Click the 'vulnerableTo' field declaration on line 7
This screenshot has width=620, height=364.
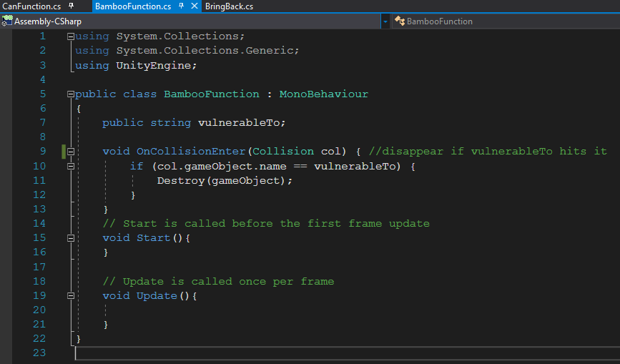click(x=239, y=122)
